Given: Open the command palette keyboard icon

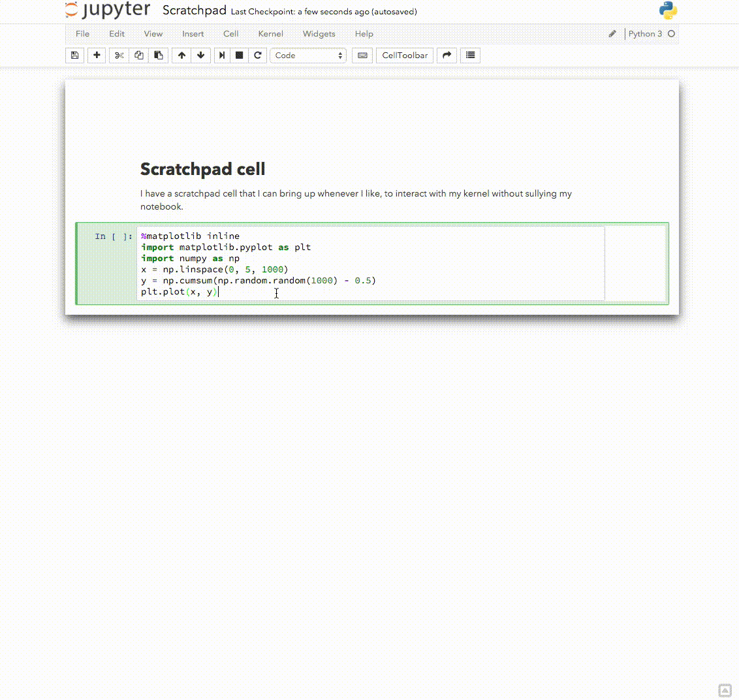Looking at the screenshot, I should (362, 56).
